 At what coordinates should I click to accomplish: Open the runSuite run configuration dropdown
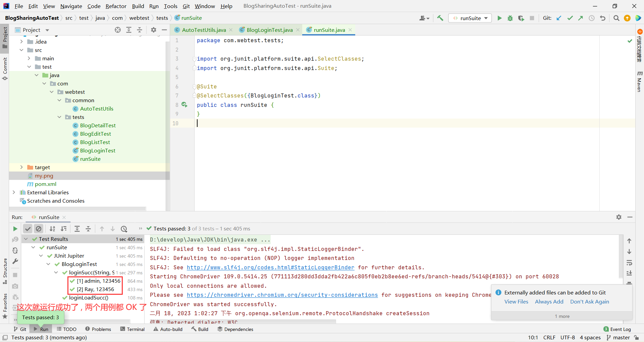click(x=470, y=18)
